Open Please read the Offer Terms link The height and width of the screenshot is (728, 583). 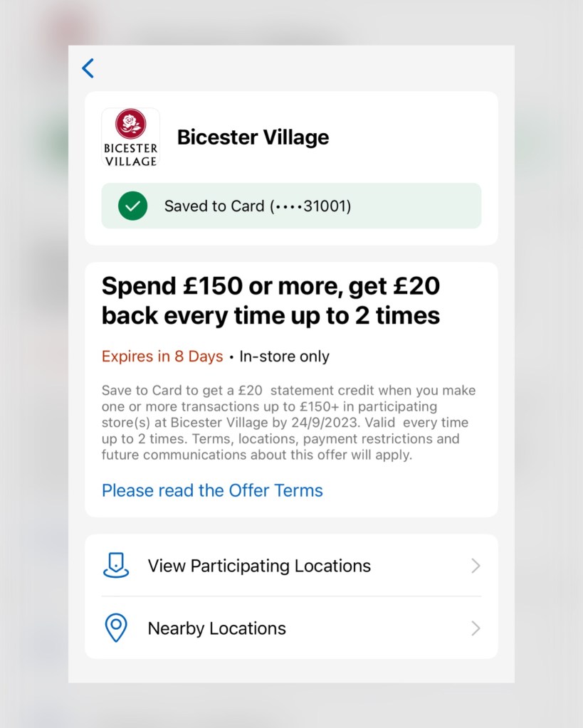(212, 490)
